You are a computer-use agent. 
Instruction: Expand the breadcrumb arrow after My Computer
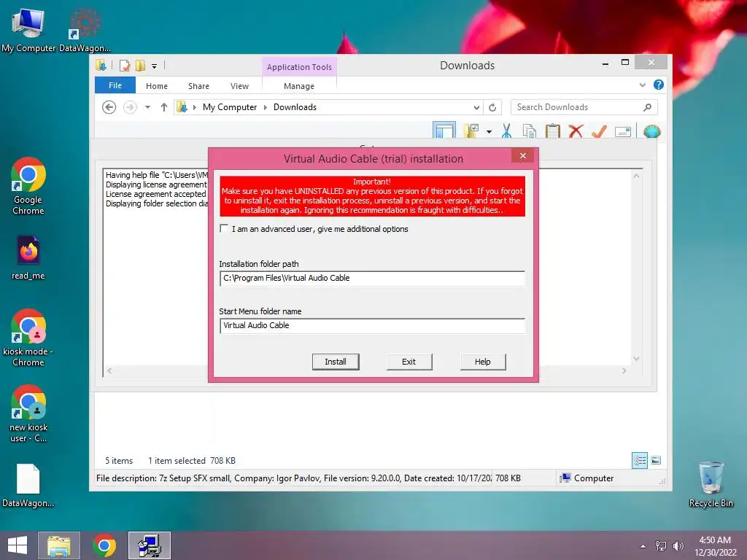[x=266, y=108]
